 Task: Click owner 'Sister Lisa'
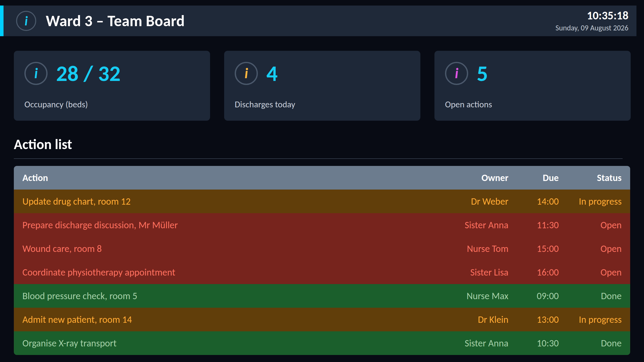coord(489,273)
